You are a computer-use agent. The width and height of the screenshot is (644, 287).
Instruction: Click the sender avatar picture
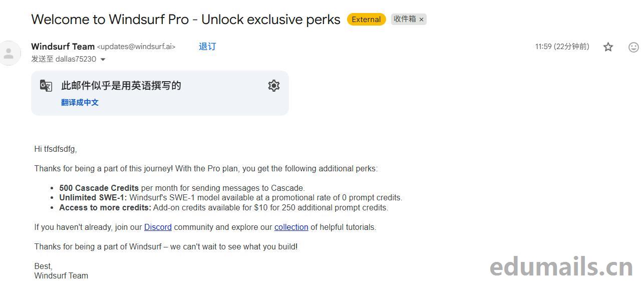click(9, 53)
